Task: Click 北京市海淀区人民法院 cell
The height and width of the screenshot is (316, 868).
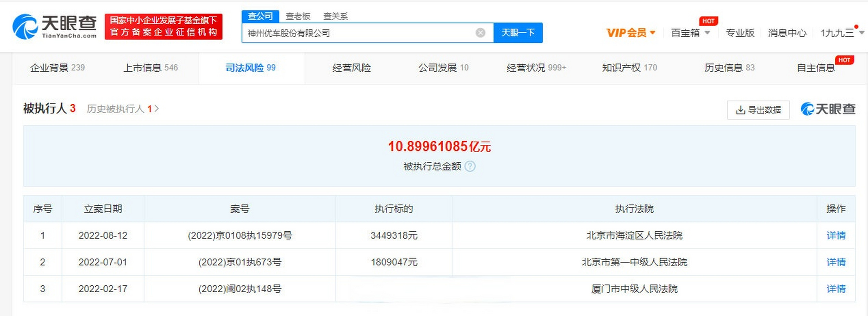Action: 635,236
